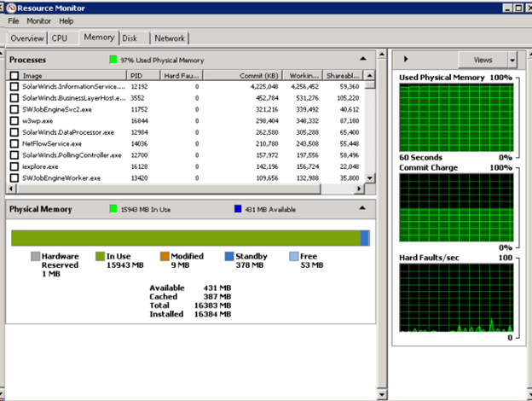The image size is (532, 401).
Task: Open the File menu
Action: click(x=14, y=21)
